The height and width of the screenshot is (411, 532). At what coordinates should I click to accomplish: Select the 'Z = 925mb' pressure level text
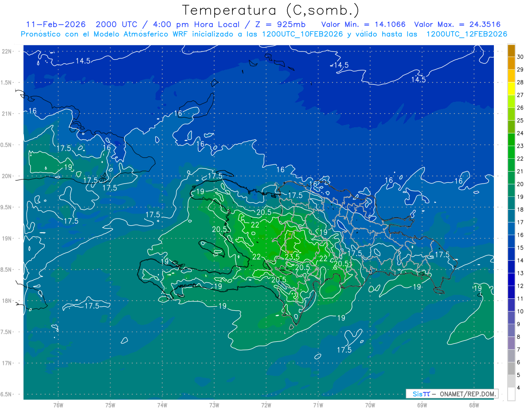point(279,24)
